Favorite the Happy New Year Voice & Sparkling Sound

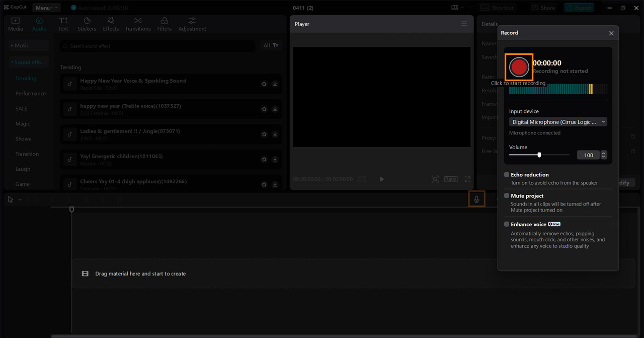coord(264,84)
